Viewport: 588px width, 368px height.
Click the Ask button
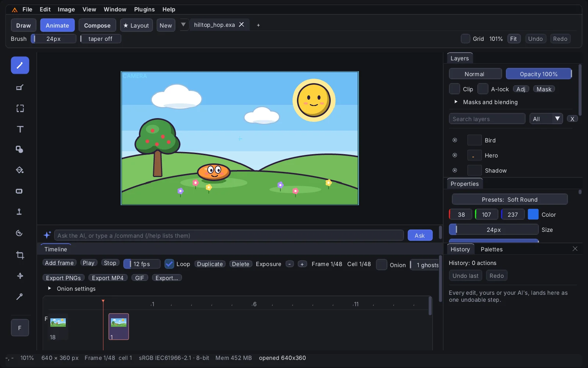click(420, 236)
